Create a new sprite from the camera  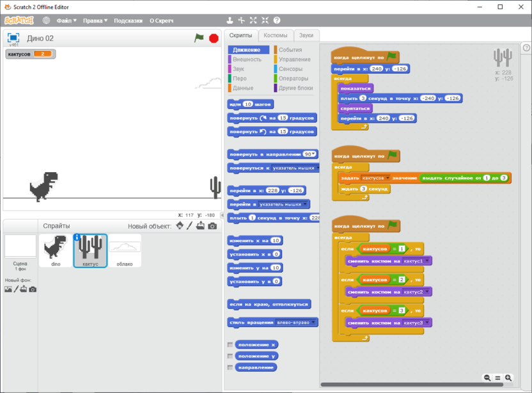click(x=212, y=226)
